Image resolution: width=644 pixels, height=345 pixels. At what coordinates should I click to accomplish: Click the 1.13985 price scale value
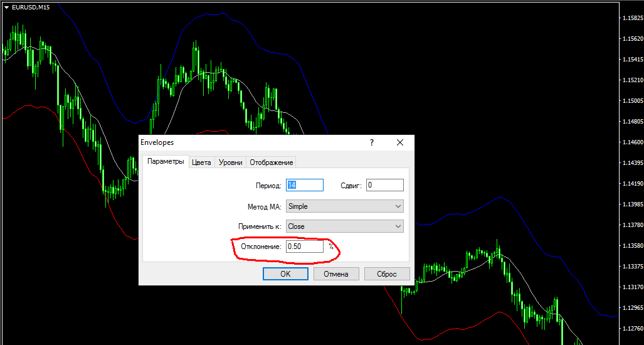[632, 204]
